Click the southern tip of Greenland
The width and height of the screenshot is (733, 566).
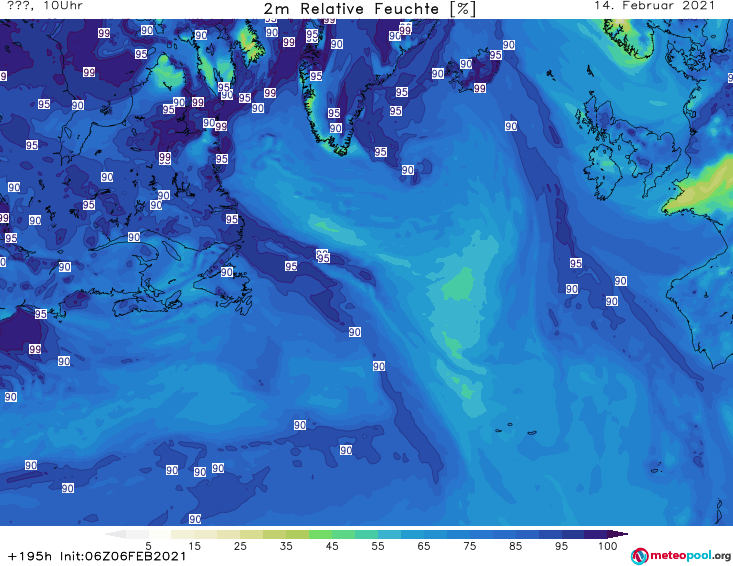[341, 150]
